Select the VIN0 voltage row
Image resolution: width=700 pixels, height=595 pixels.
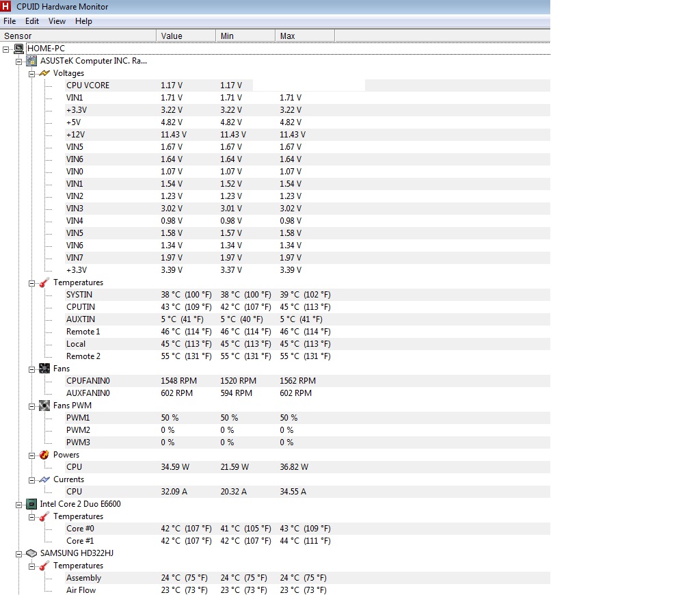pyautogui.click(x=307, y=172)
